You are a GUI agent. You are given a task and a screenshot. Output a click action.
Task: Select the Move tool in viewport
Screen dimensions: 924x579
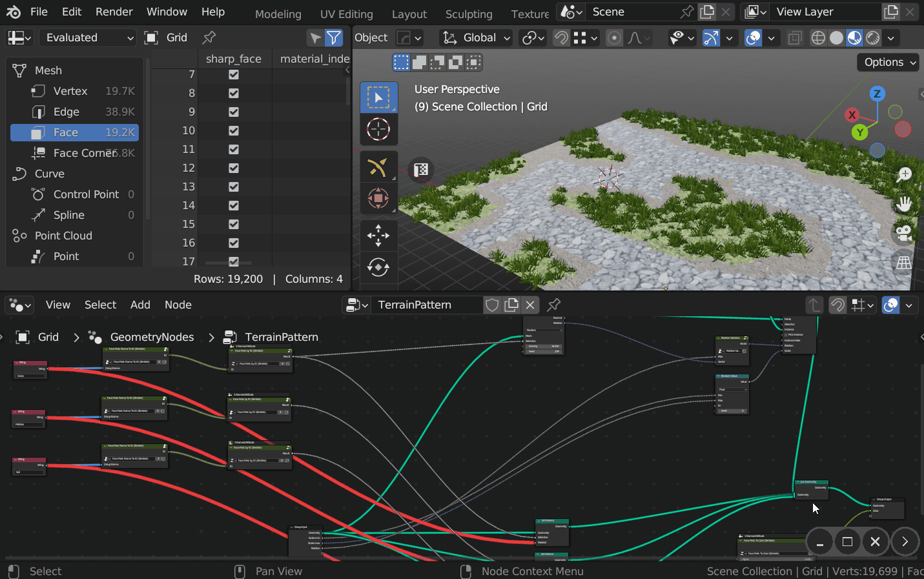pyautogui.click(x=378, y=235)
